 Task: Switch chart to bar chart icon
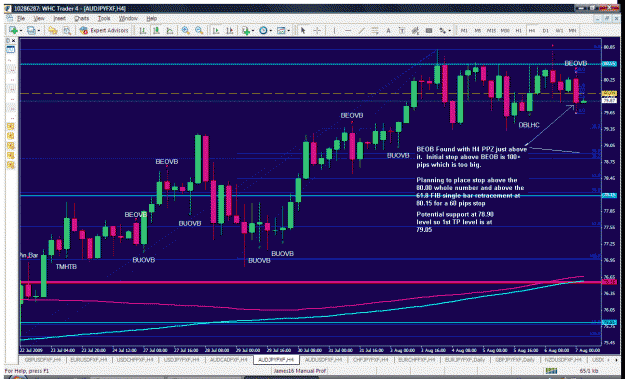pos(142,31)
